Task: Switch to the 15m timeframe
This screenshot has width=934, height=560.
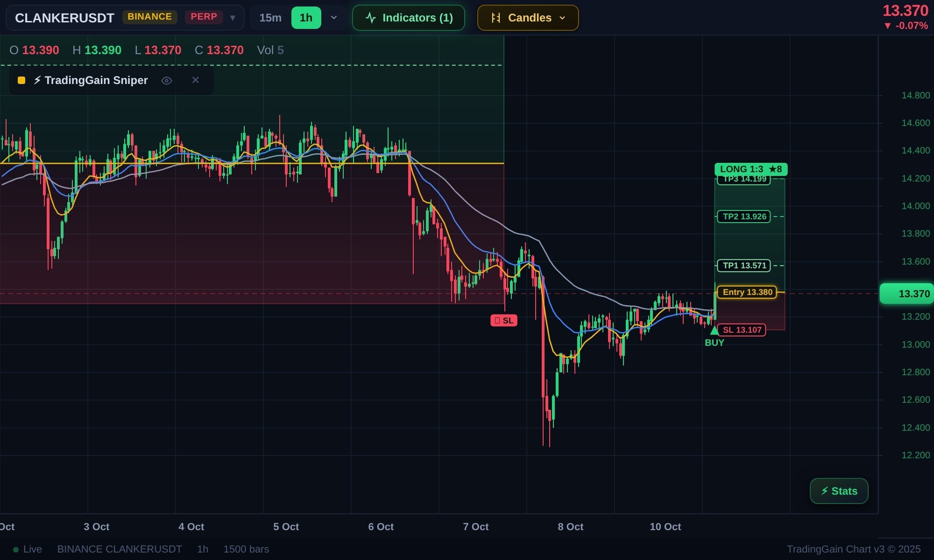Action: [270, 18]
